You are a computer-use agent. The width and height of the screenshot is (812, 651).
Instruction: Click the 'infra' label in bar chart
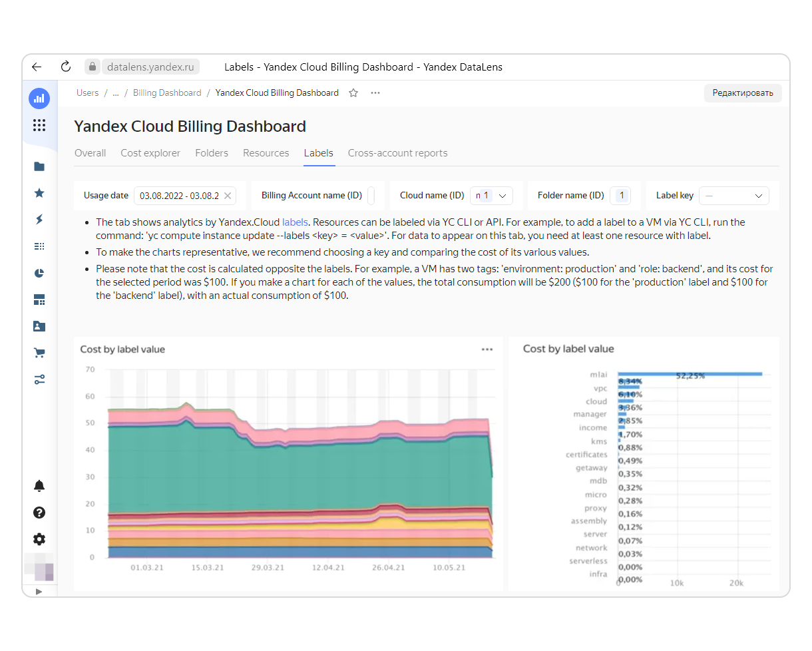(598, 574)
